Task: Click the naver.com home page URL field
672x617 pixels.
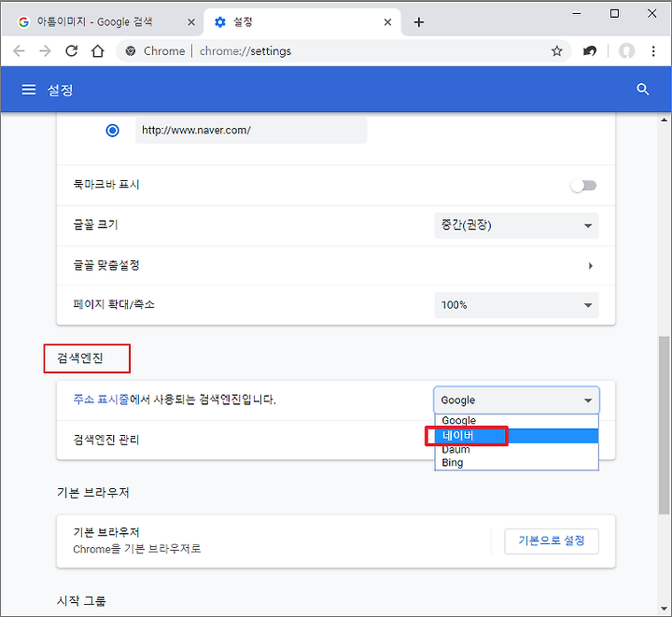Action: [251, 131]
